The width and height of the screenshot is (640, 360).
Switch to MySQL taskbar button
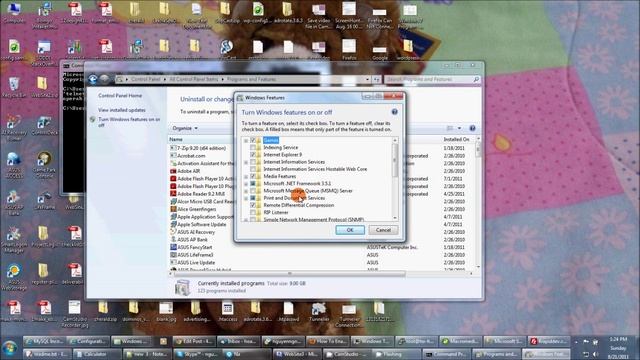[x=44, y=341]
